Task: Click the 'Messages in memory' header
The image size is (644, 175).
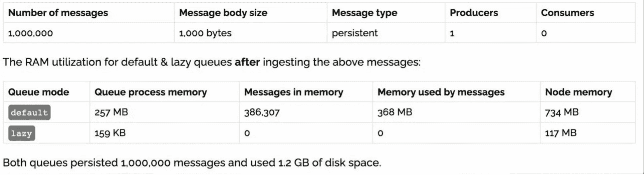Action: (293, 92)
